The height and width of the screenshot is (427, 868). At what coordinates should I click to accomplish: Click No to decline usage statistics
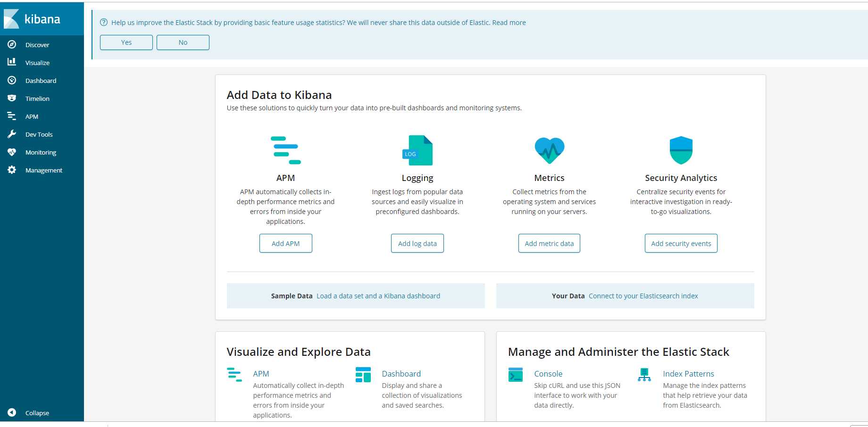pos(183,42)
